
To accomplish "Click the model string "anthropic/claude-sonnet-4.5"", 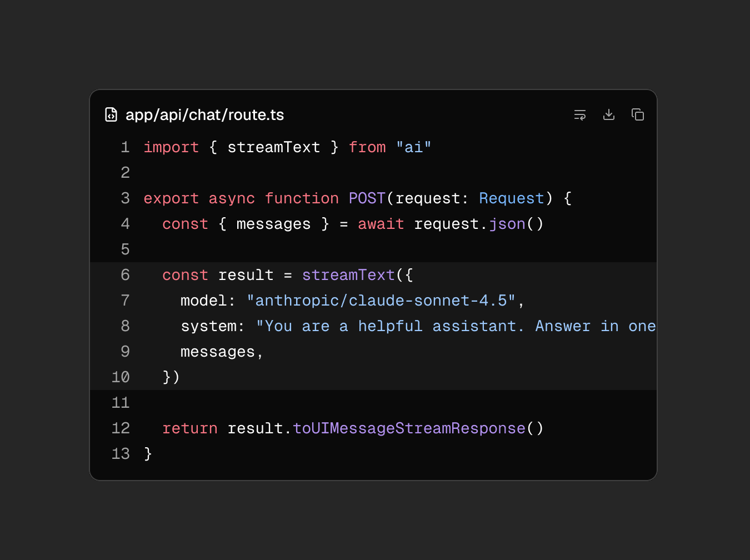I will click(381, 301).
